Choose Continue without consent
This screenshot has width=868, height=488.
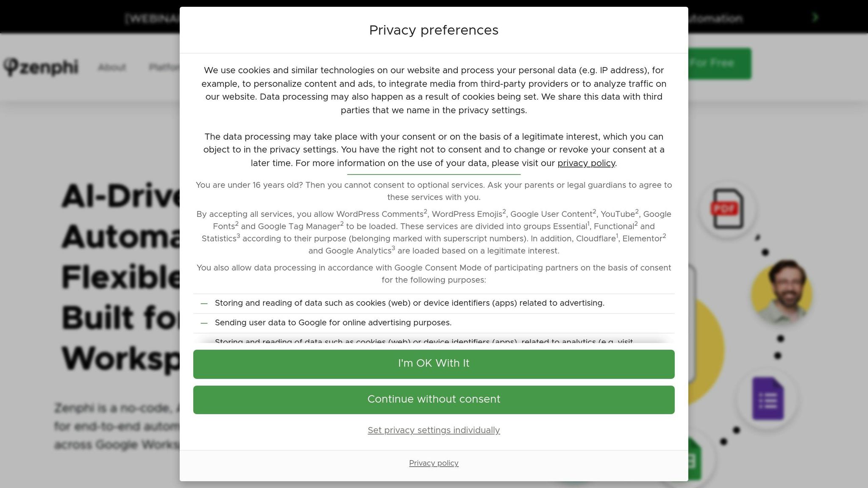[434, 399]
